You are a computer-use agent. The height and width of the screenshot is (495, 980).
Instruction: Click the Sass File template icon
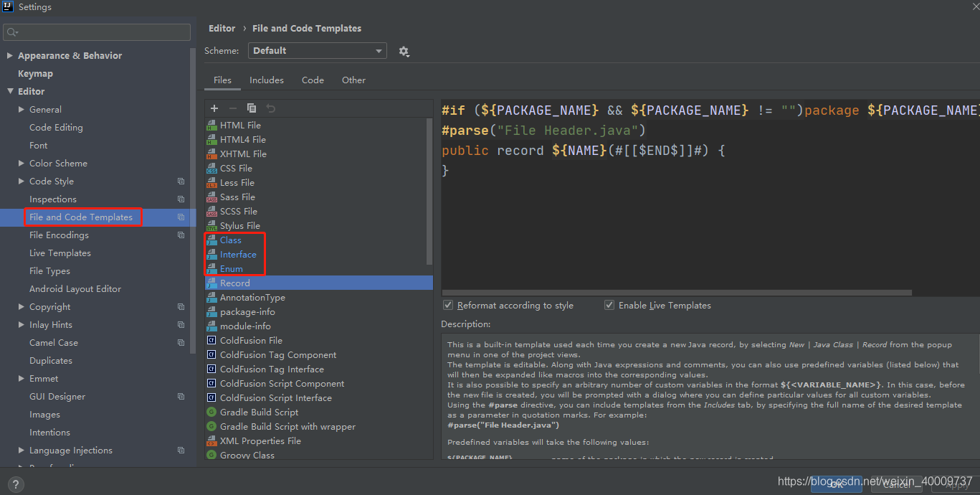(x=211, y=197)
